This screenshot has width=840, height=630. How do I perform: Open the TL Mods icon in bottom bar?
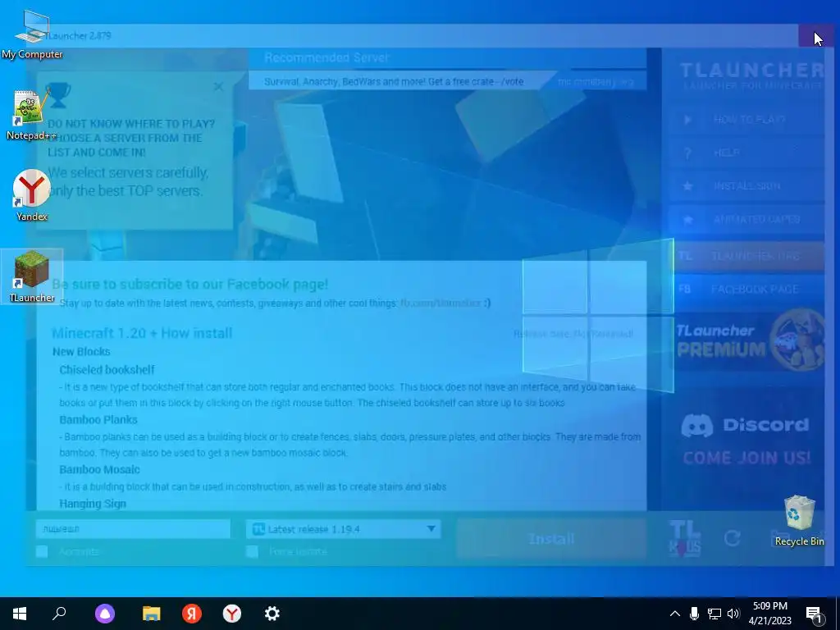pyautogui.click(x=685, y=538)
